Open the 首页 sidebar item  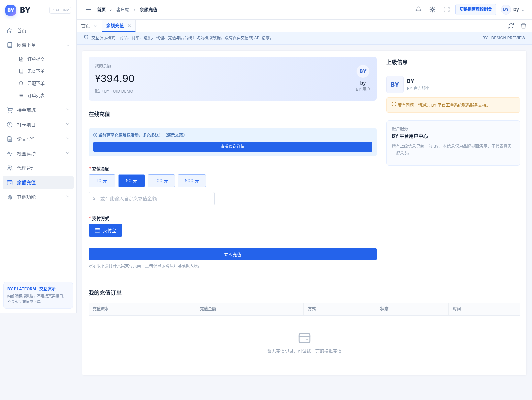click(x=38, y=31)
